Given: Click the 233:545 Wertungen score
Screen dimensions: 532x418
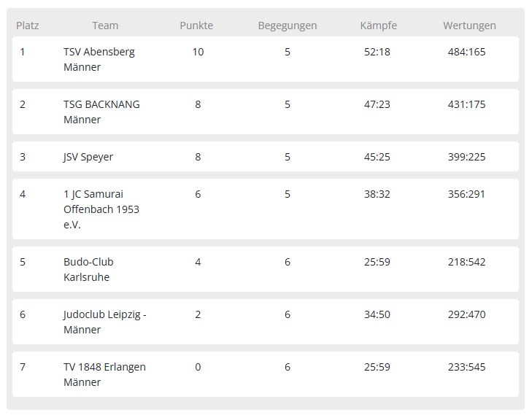Looking at the screenshot, I should (x=466, y=368).
